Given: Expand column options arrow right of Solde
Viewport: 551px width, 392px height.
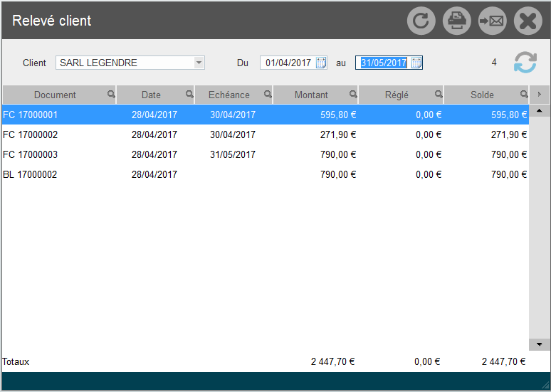Looking at the screenshot, I should 540,94.
